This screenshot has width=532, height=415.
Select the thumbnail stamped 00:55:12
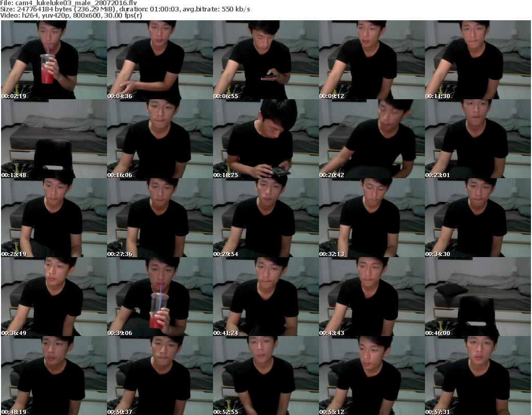point(372,376)
